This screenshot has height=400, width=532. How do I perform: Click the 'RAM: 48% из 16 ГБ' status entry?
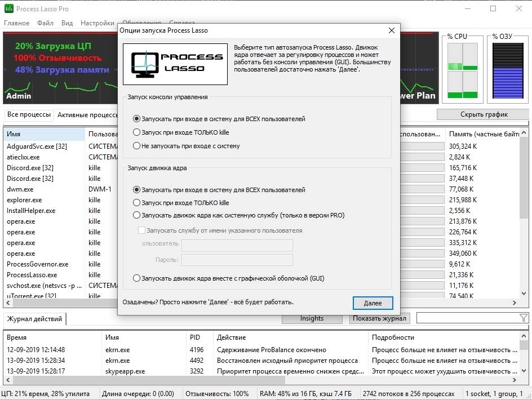click(305, 394)
